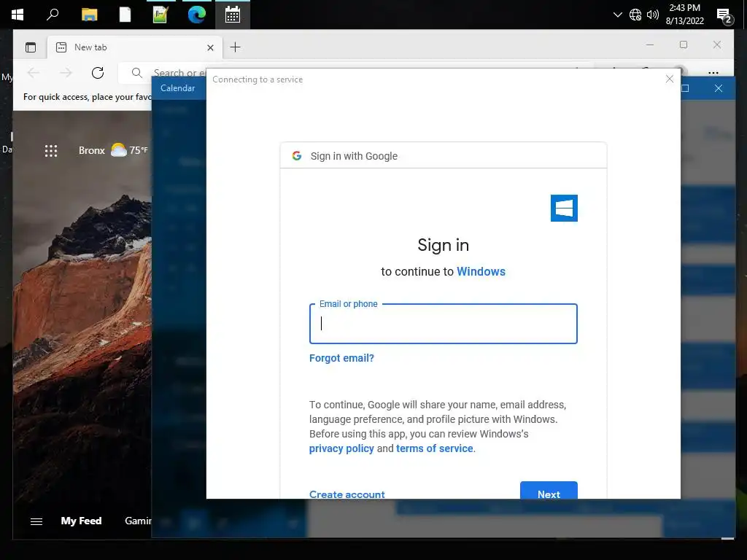Click the Calendar window title
Screen dimensions: 747x560
(x=178, y=88)
